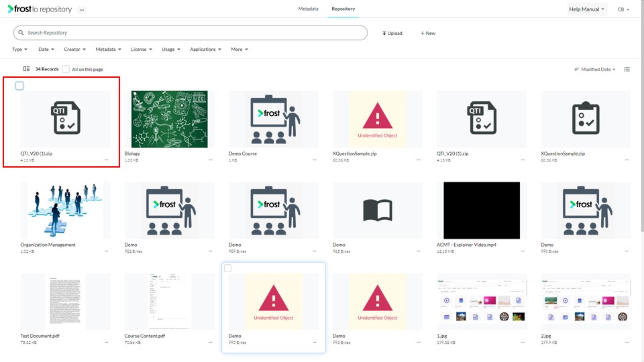
Task: Tick the checkbox on first QTI_V20 (1).zip card
Action: pyautogui.click(x=19, y=85)
